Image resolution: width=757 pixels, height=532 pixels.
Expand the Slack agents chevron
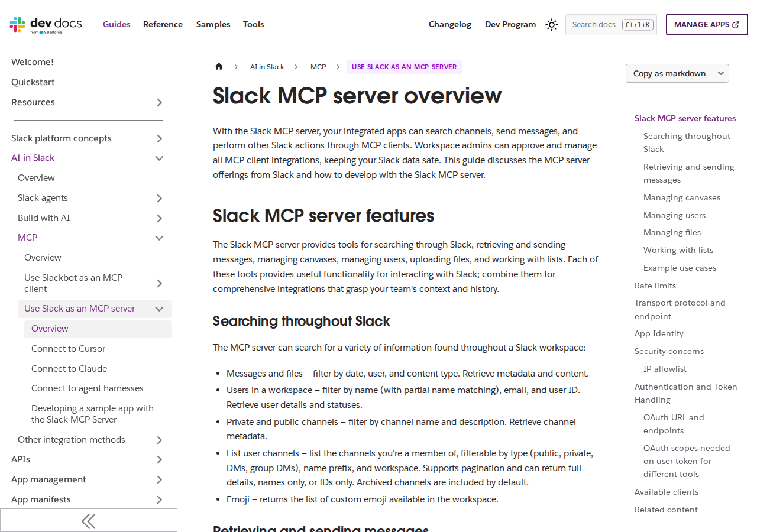pyautogui.click(x=159, y=198)
